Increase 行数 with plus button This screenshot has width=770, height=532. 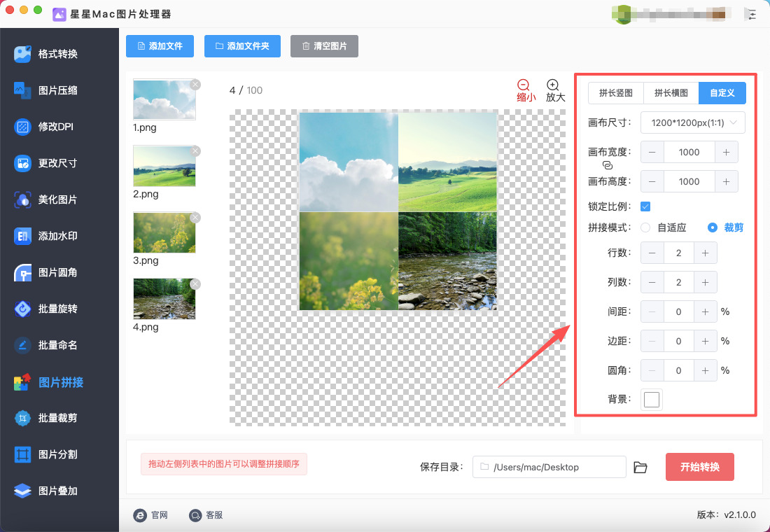(x=705, y=253)
